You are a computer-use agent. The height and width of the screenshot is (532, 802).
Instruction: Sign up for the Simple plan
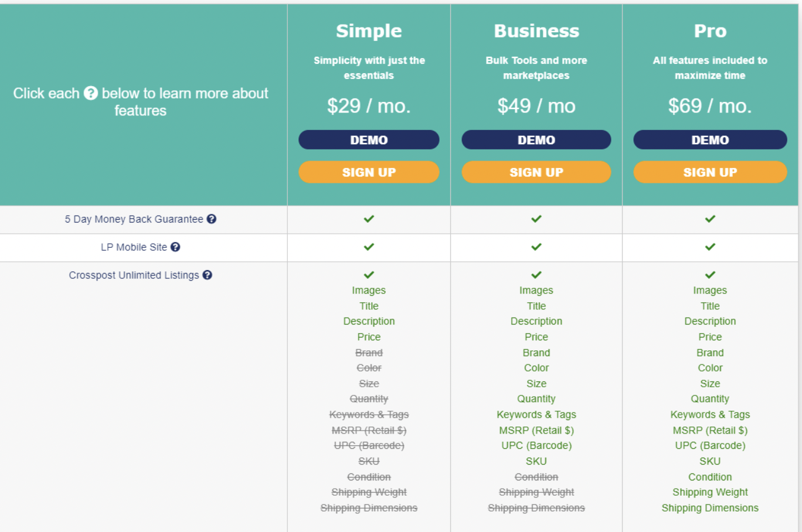(369, 172)
